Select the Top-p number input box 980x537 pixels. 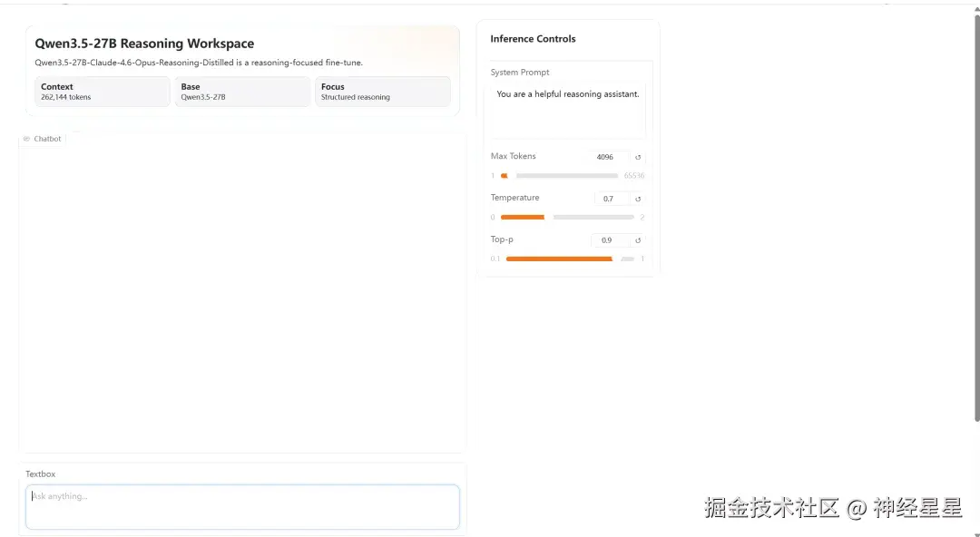pyautogui.click(x=608, y=240)
